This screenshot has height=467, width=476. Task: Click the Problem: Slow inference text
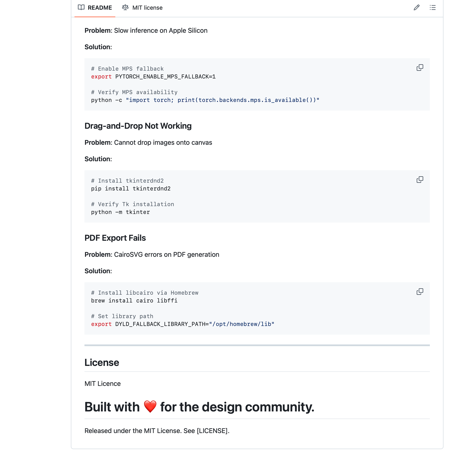pyautogui.click(x=146, y=30)
